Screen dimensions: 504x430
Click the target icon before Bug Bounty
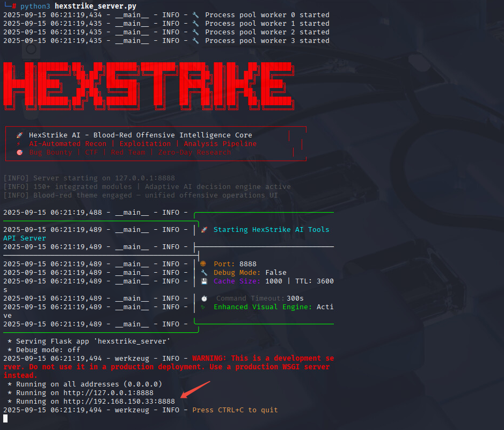[20, 152]
